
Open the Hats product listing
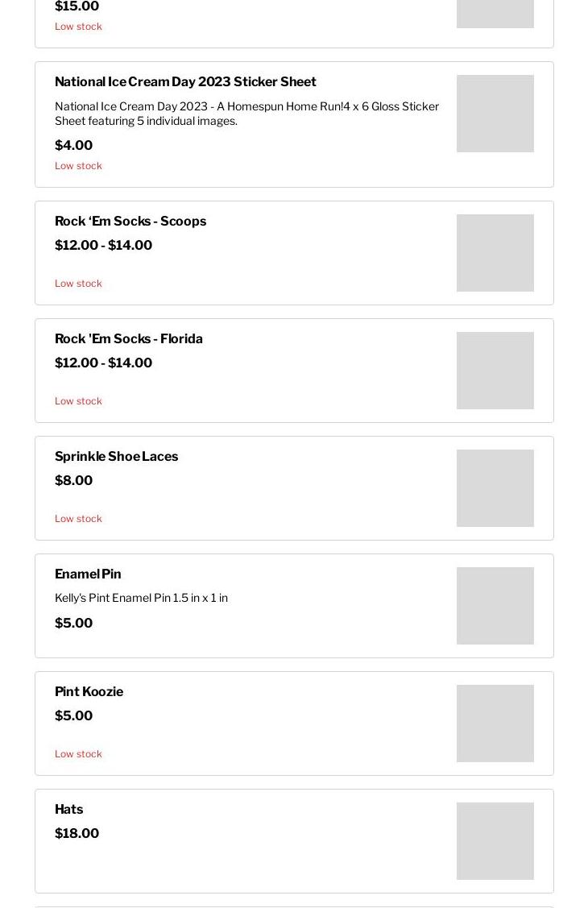pos(69,810)
